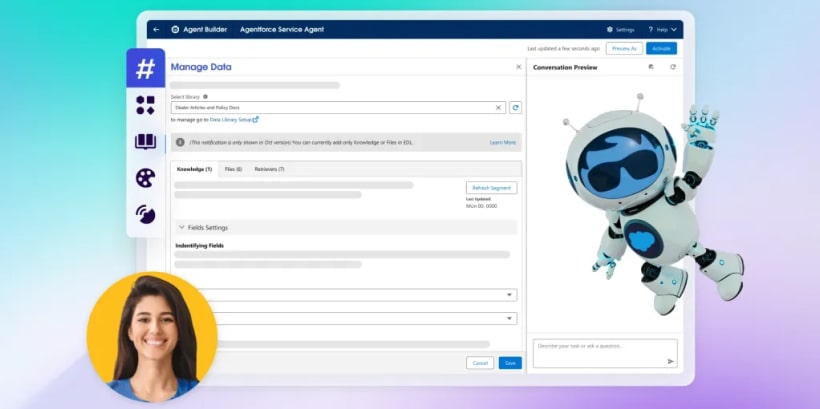Open the shapes Actions icon in sidebar
This screenshot has width=820, height=409.
click(146, 105)
